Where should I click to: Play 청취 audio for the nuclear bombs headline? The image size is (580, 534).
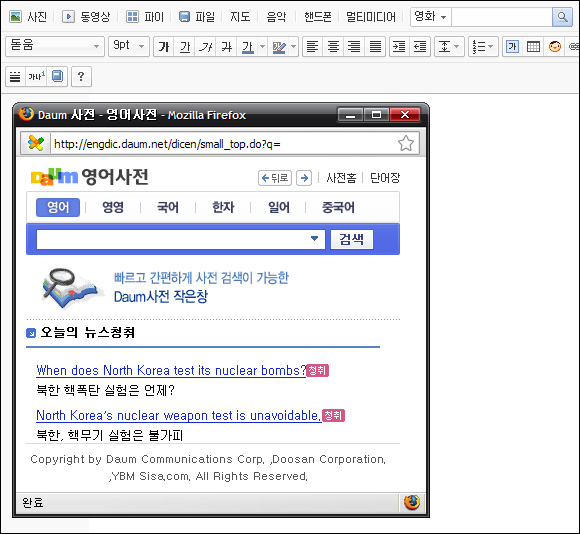(x=317, y=370)
